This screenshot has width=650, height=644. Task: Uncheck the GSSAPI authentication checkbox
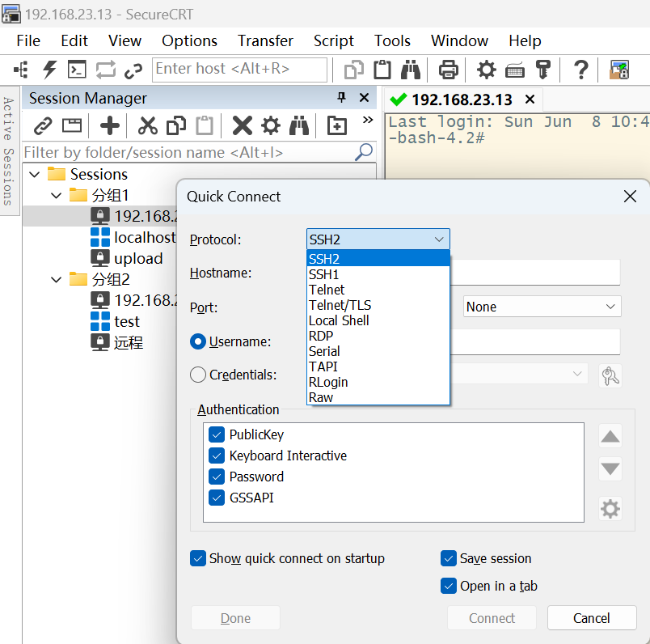click(217, 498)
